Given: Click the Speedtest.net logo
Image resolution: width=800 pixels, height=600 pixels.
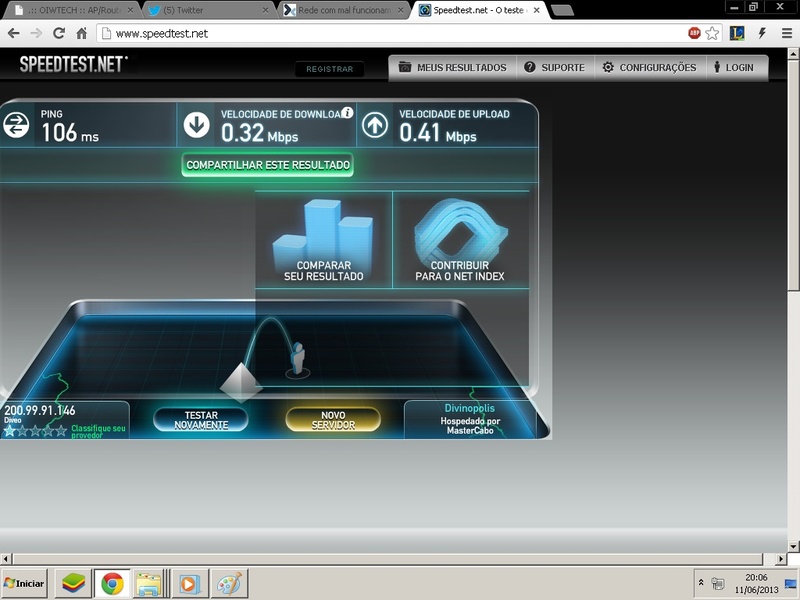Looking at the screenshot, I should pyautogui.click(x=73, y=64).
